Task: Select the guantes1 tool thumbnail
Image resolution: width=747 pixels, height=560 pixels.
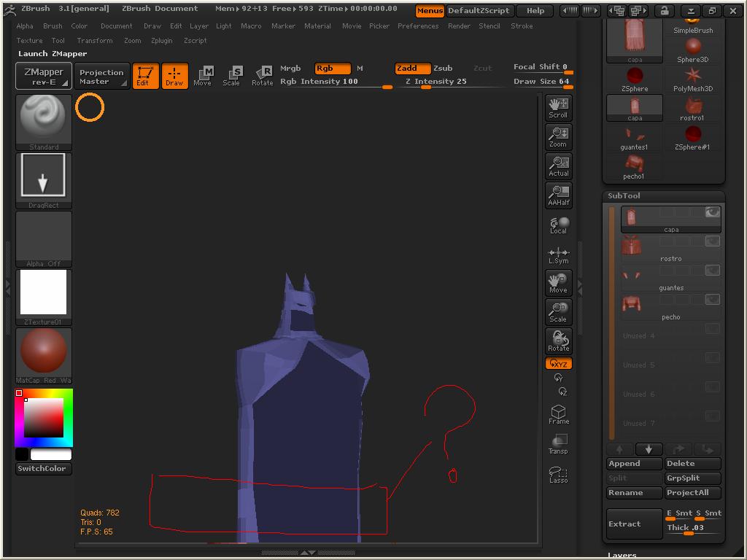Action: click(635, 138)
